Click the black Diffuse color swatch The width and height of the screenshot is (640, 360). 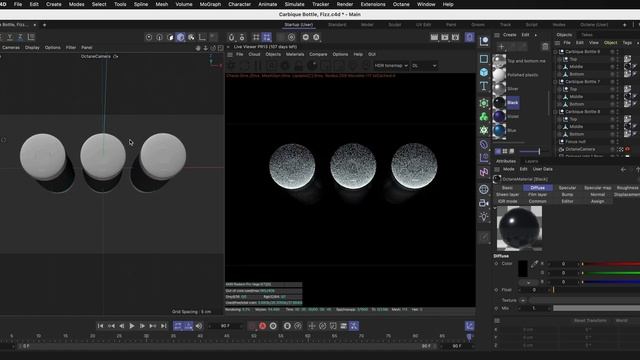[523, 269]
